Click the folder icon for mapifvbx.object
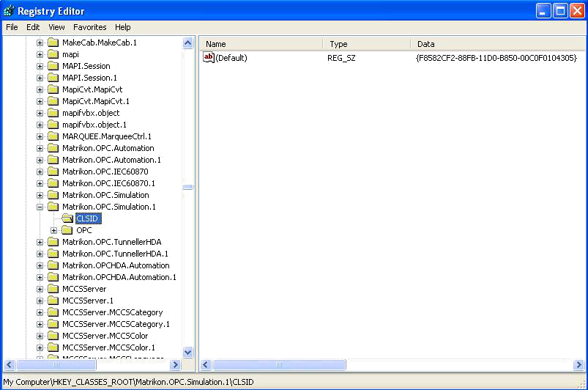 pos(53,113)
